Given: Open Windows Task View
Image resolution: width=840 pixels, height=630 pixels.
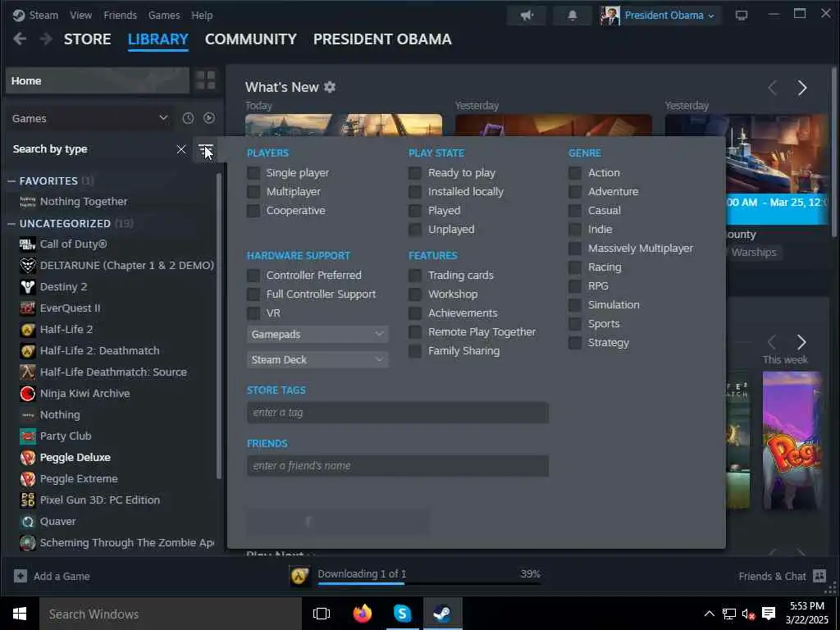Looking at the screenshot, I should click(x=322, y=614).
